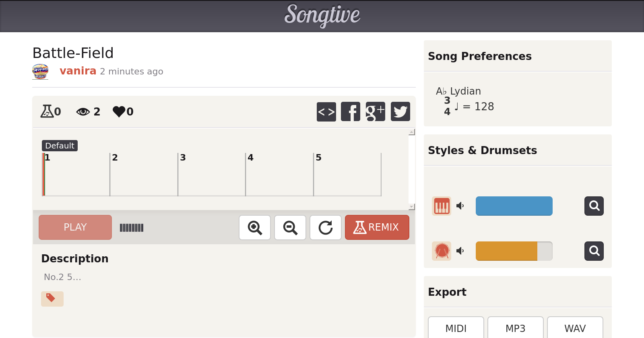Share the song on Google Plus
644x338 pixels.
(x=375, y=111)
